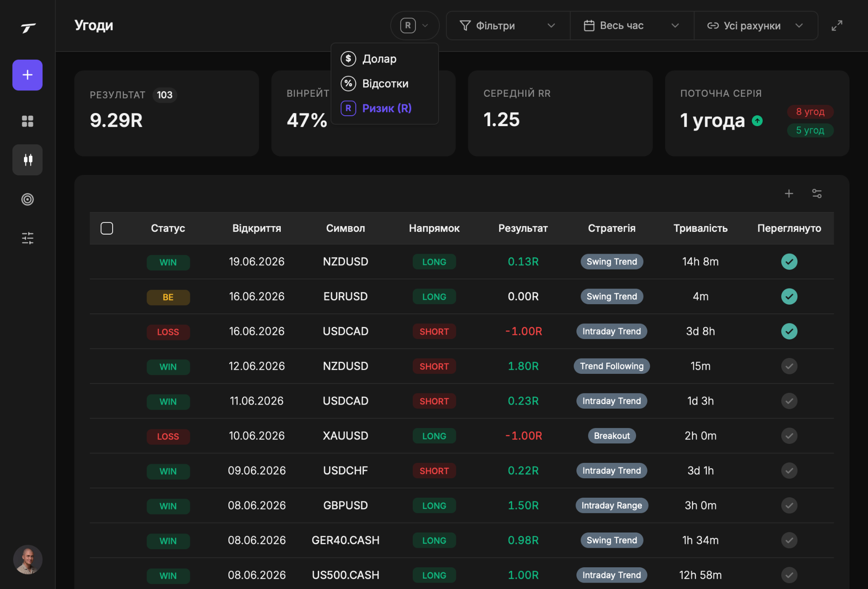
Task: Open the dashboard grid icon in sidebar
Action: click(x=28, y=121)
